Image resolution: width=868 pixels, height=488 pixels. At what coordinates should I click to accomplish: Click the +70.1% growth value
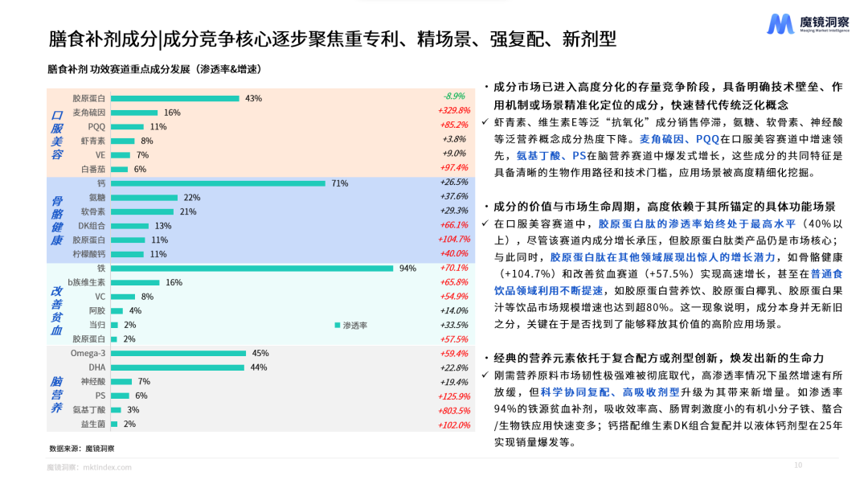(454, 268)
